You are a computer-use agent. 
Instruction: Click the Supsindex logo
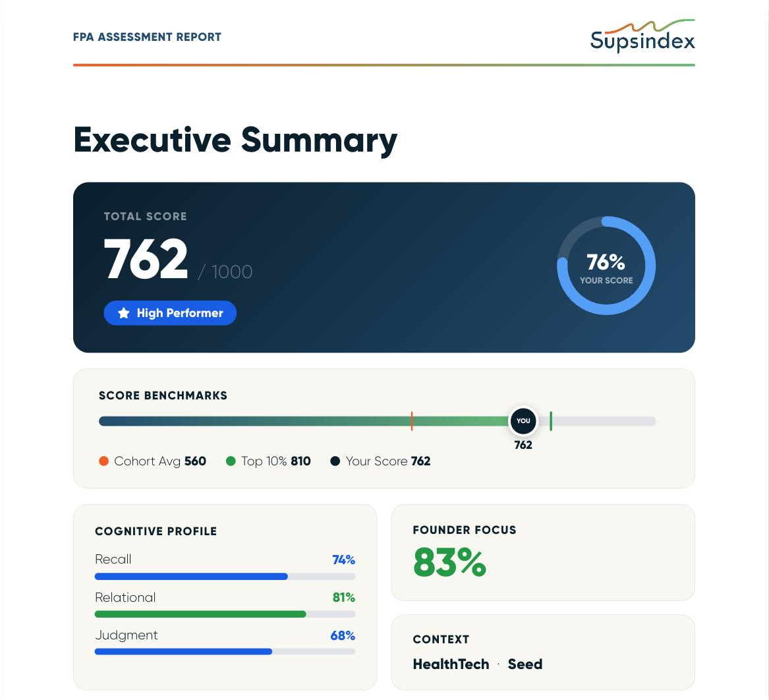coord(642,36)
